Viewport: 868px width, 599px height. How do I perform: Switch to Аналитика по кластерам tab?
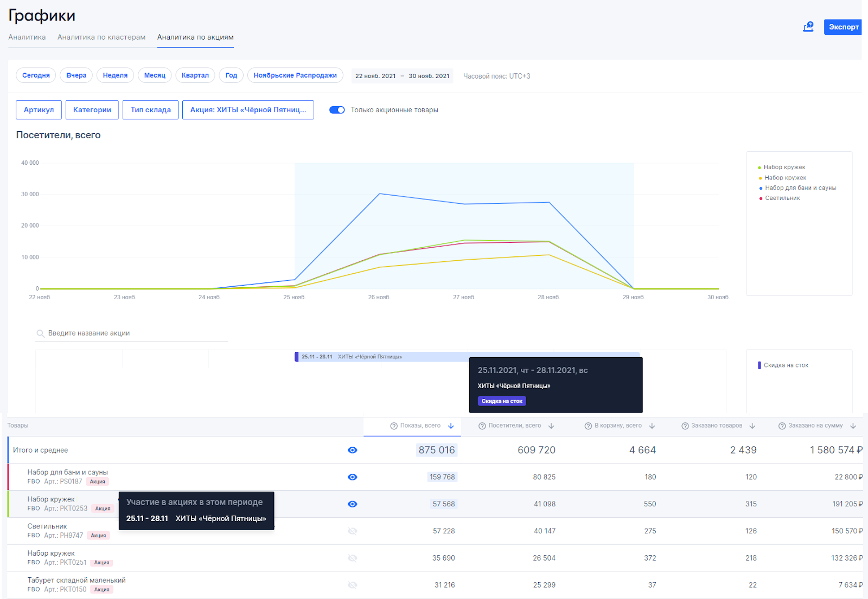(x=101, y=37)
